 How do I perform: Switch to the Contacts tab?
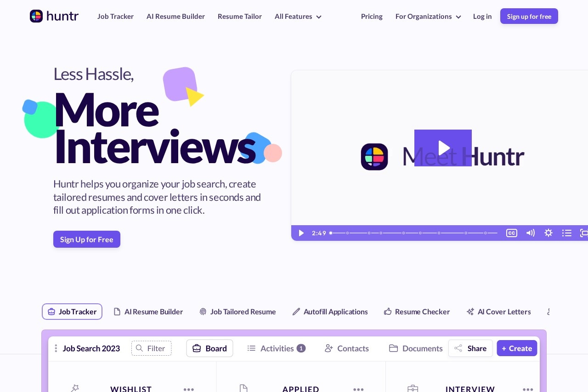click(346, 348)
